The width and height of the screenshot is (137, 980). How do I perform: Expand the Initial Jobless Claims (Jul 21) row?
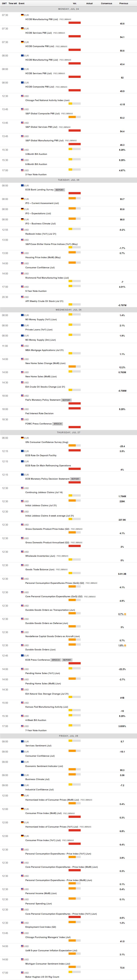point(41,506)
